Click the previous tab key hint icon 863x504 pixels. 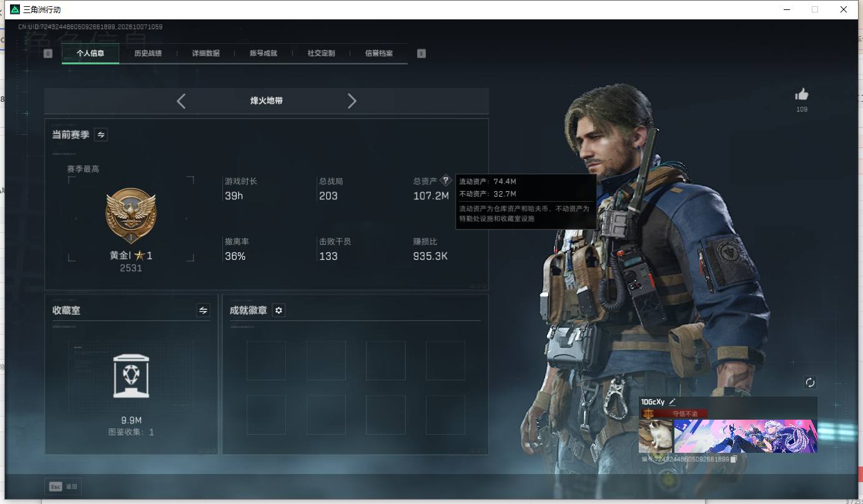point(48,54)
